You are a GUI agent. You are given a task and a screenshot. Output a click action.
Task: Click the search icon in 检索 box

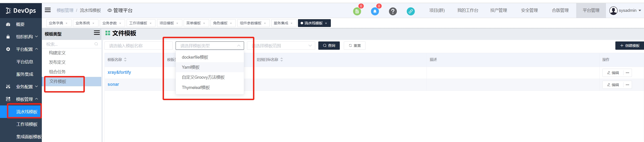click(96, 44)
